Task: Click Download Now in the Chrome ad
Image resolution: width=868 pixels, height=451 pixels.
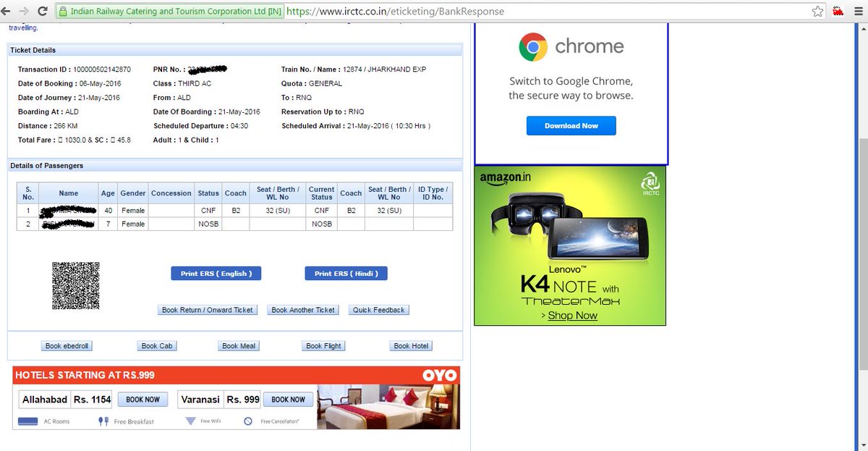Action: (x=571, y=125)
